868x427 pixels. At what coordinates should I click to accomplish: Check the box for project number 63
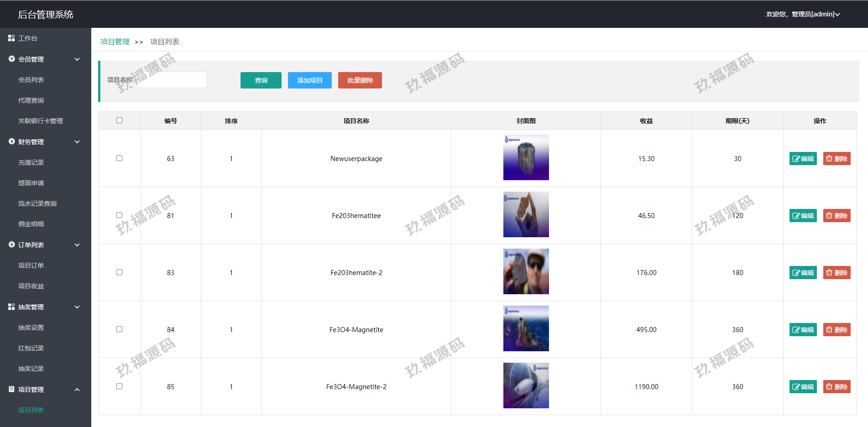point(119,158)
